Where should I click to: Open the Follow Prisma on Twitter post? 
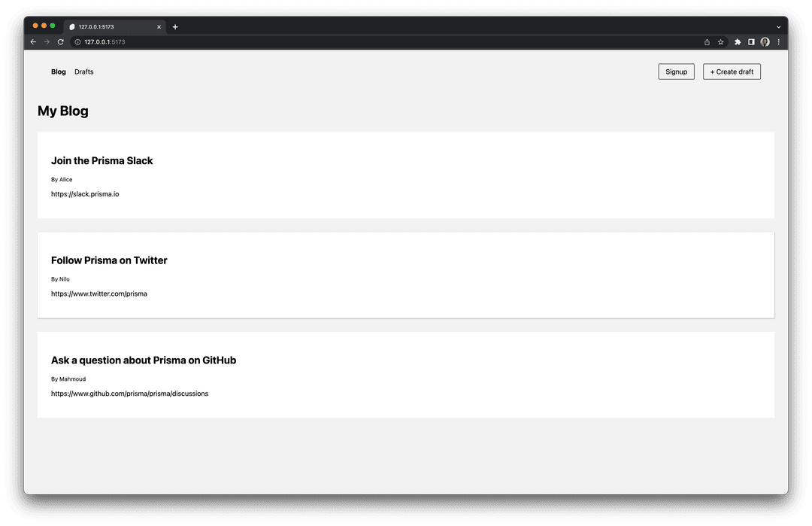tap(109, 260)
